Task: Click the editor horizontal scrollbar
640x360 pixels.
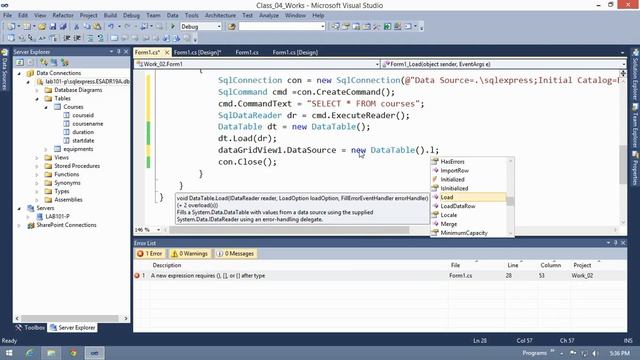Action: [289, 230]
